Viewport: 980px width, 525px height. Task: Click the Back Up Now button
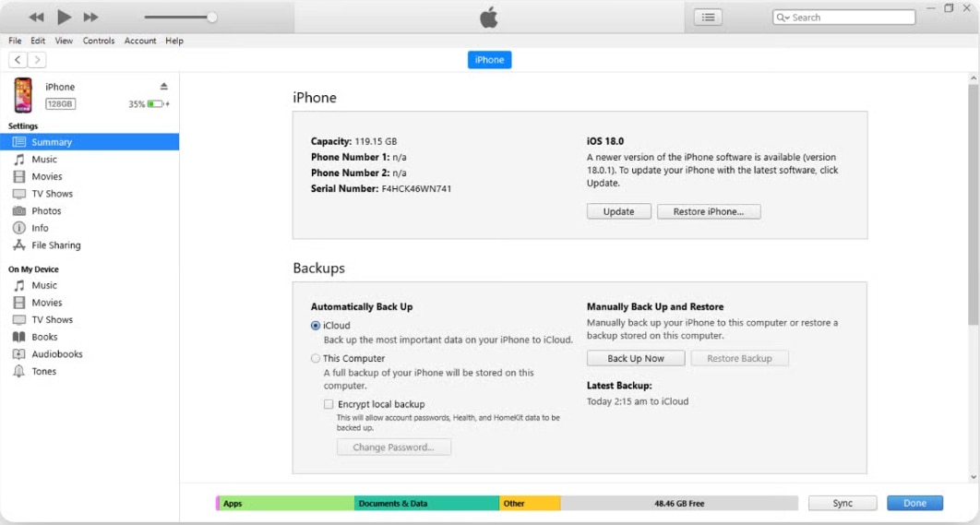click(x=636, y=359)
